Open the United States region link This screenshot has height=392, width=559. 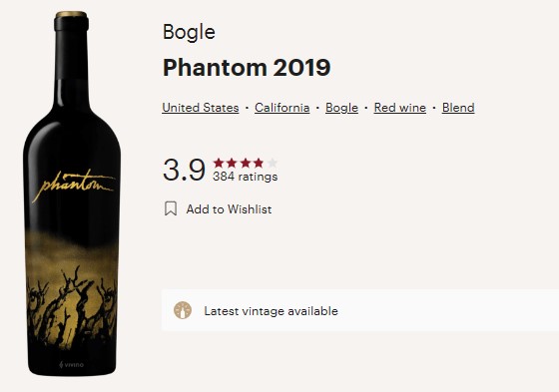[x=201, y=108]
